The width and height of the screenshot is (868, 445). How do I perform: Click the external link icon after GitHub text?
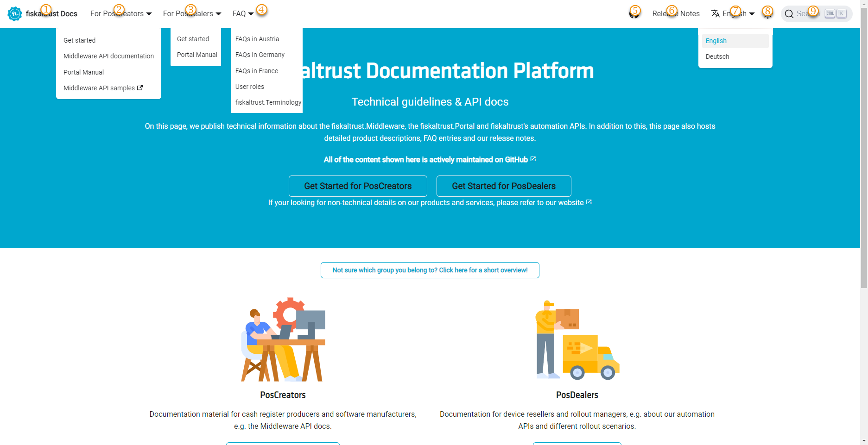tap(533, 159)
